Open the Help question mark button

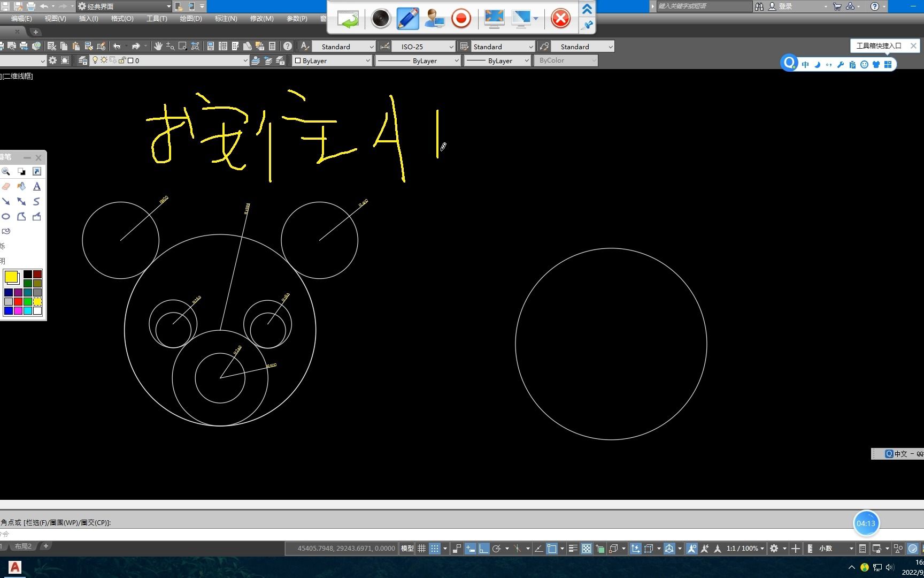point(288,46)
